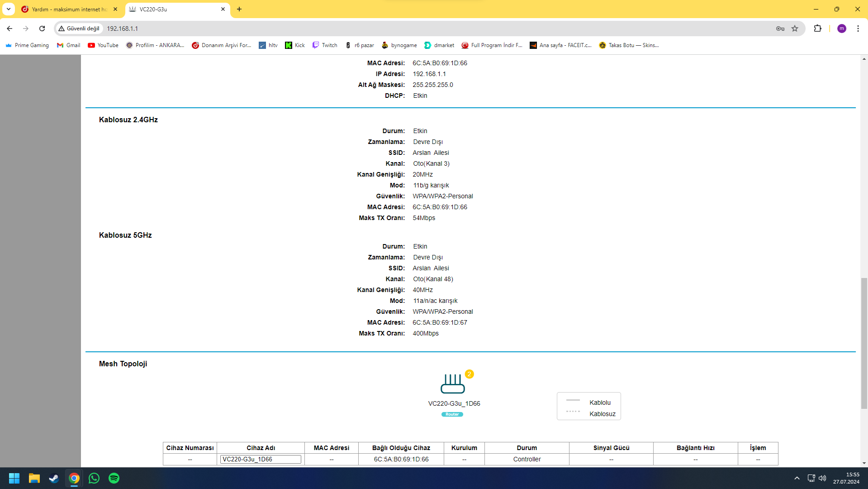Open a new browser tab
This screenshot has height=489, width=868.
point(239,9)
